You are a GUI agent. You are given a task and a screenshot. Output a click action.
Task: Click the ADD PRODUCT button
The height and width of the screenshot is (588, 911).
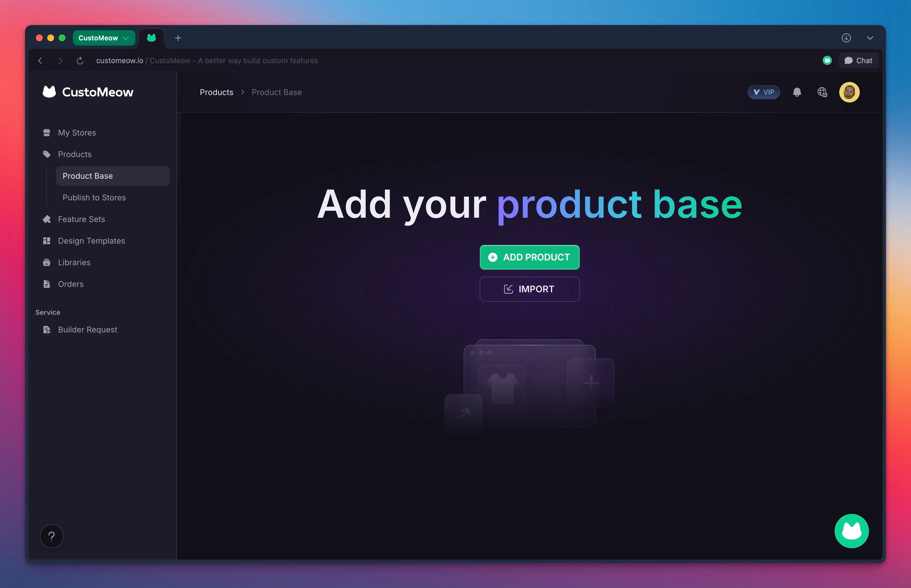530,257
